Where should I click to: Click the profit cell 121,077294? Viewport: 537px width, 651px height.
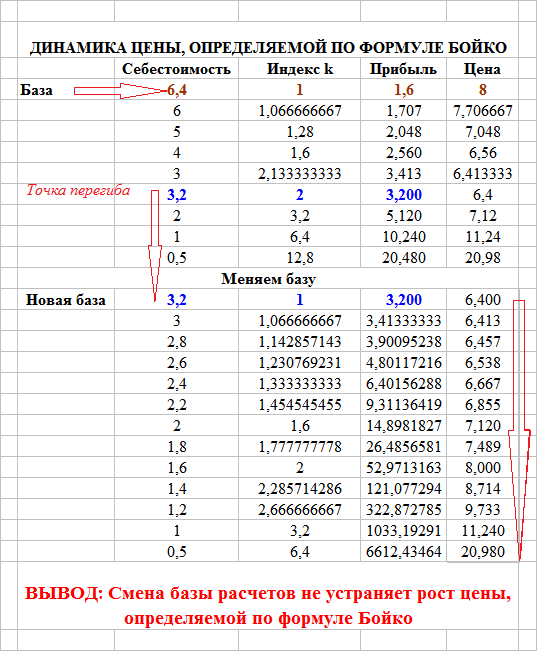pos(403,488)
